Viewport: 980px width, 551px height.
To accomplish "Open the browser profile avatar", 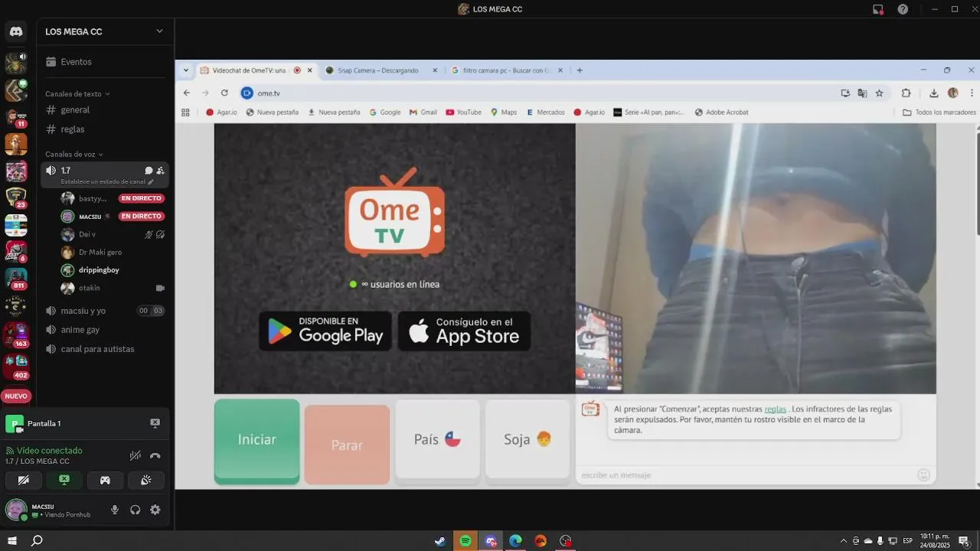I will (952, 93).
